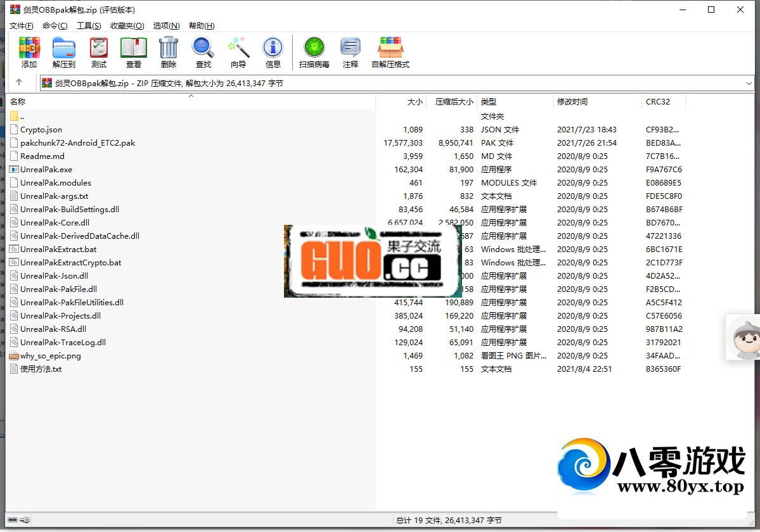This screenshot has width=760, height=532.
Task: Click the WinRAR icon in the title bar
Action: click(15, 9)
